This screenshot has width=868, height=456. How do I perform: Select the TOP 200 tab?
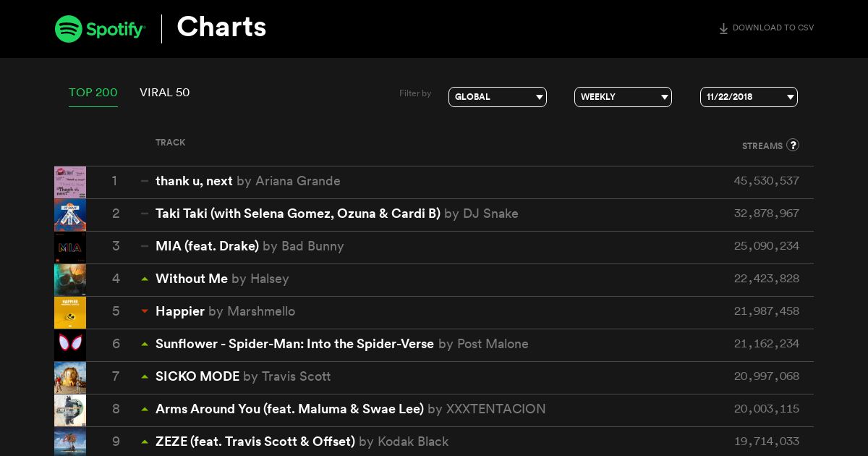click(x=93, y=93)
